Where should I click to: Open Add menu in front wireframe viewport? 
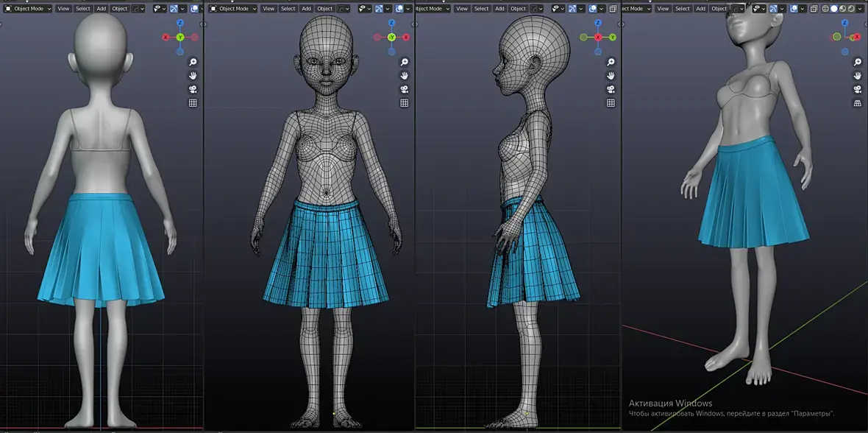click(306, 8)
